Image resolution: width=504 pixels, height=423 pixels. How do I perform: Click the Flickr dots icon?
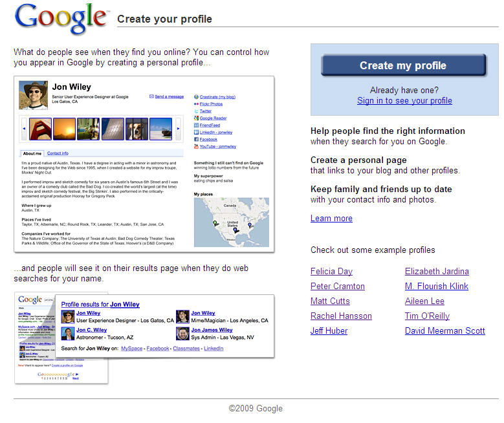(196, 104)
